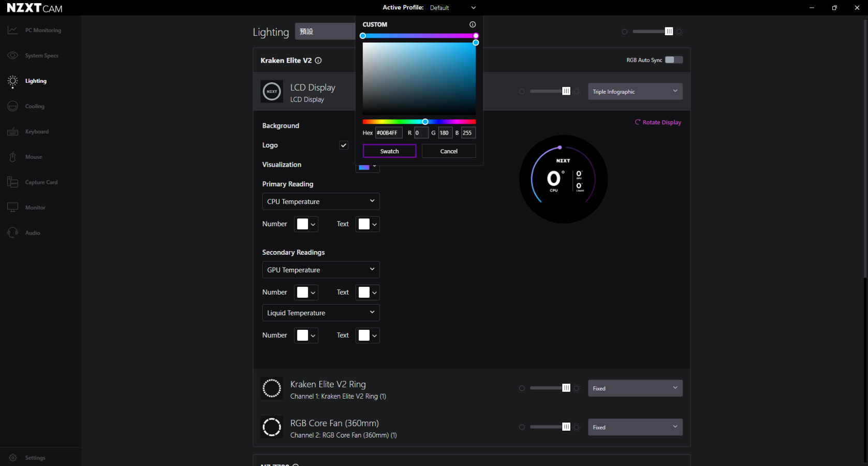Screen dimensions: 868x466
Task: Open Settings gear in the sidebar
Action: pos(13,458)
